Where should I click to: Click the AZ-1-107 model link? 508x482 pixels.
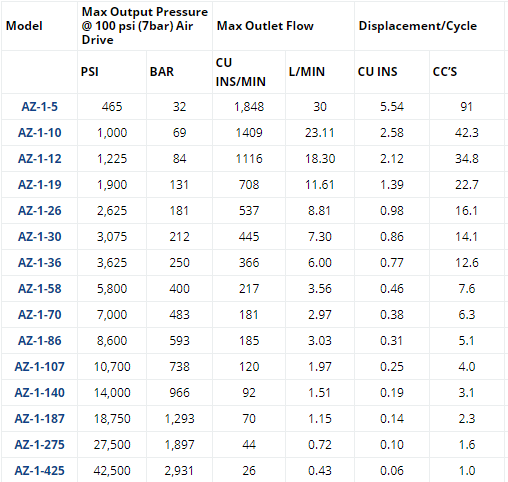tap(39, 367)
